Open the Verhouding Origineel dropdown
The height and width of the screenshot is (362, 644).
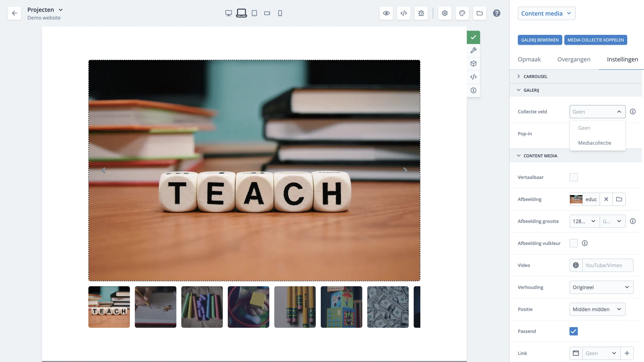[x=601, y=287]
